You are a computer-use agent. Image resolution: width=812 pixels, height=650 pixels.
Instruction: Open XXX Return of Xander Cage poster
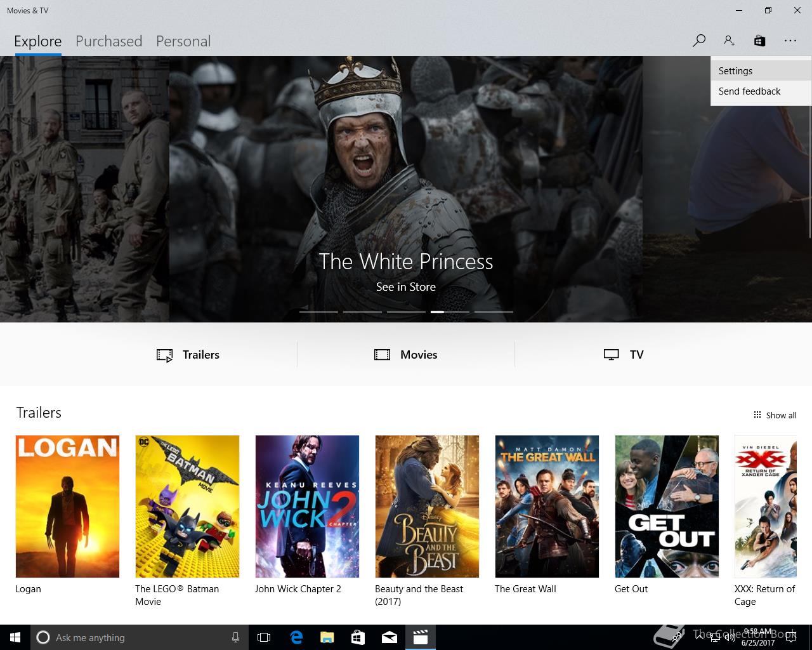[766, 507]
